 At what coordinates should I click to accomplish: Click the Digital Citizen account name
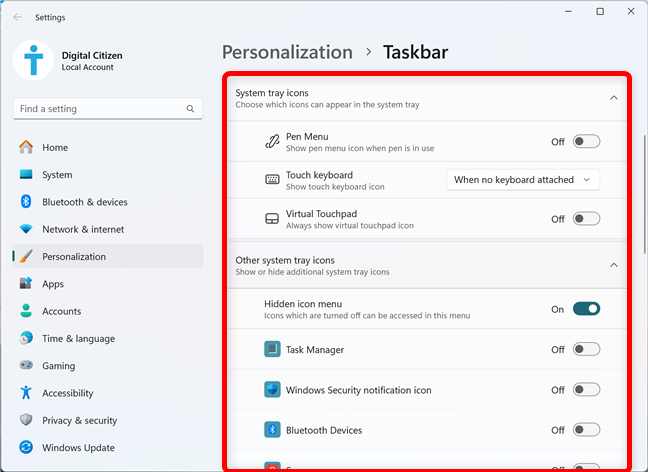point(92,55)
